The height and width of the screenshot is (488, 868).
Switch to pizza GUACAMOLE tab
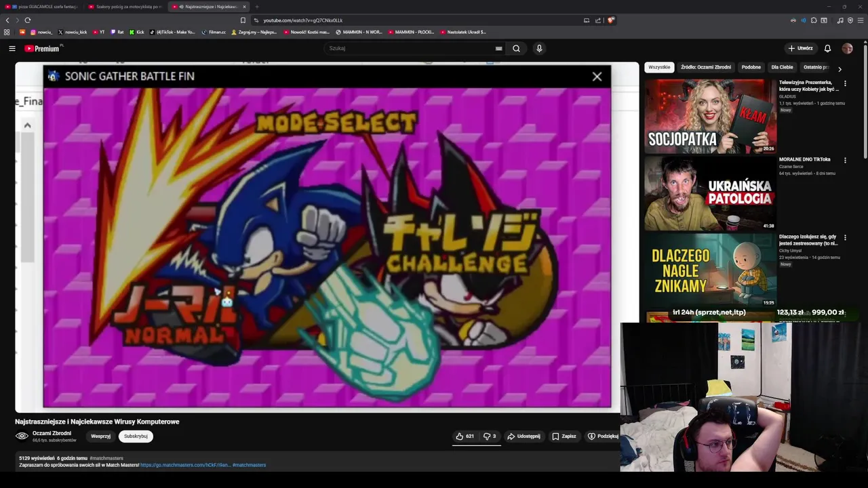click(x=42, y=7)
